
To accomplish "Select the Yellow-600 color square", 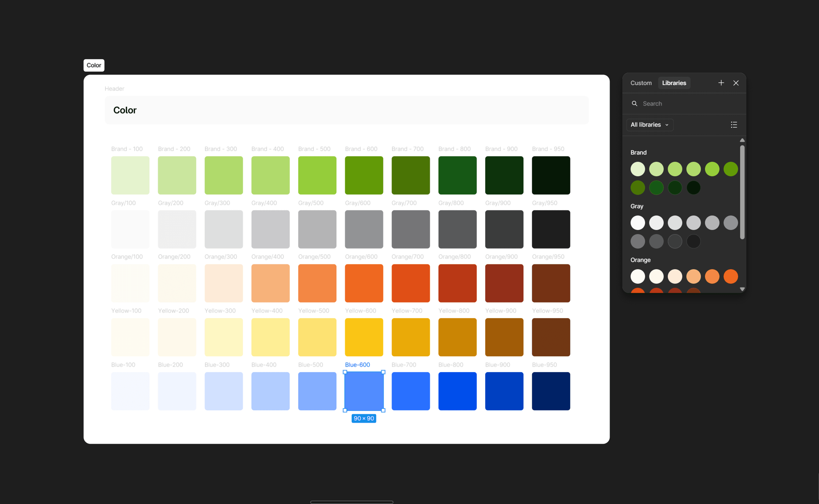I will pyautogui.click(x=364, y=337).
